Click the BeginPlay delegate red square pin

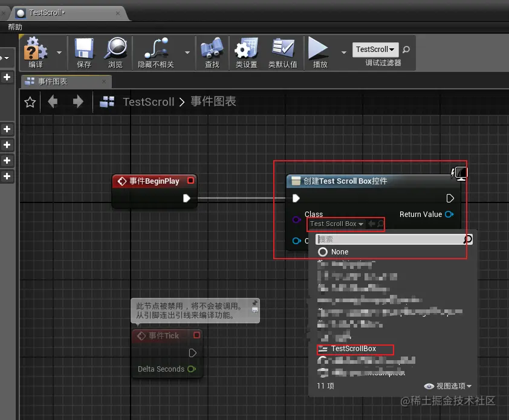(190, 181)
